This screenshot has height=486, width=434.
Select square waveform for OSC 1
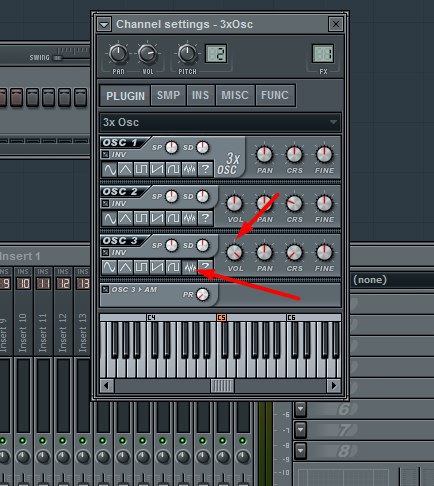point(141,169)
